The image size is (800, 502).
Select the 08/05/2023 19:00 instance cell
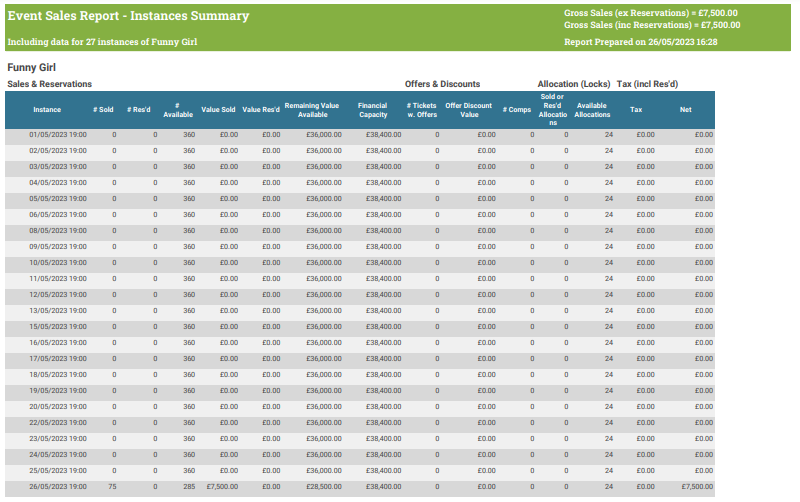coord(58,231)
